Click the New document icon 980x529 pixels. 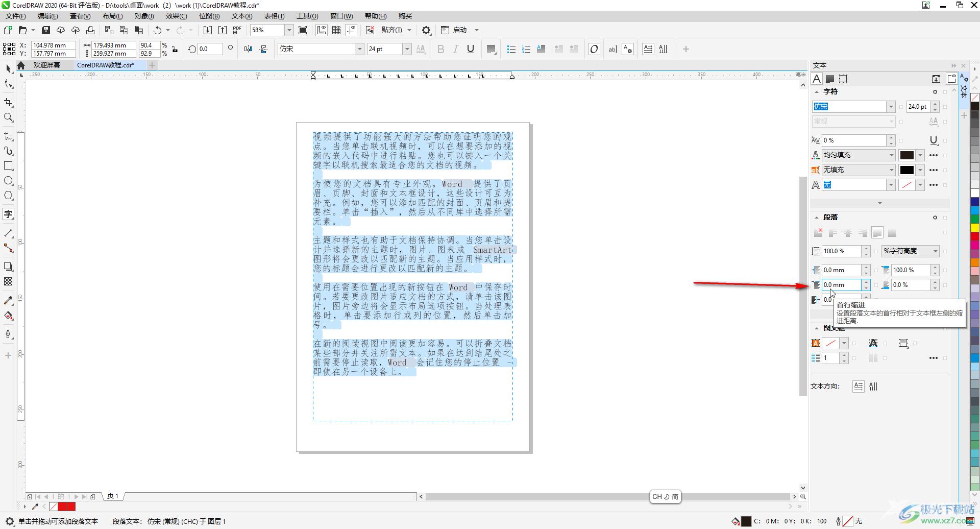pyautogui.click(x=8, y=30)
